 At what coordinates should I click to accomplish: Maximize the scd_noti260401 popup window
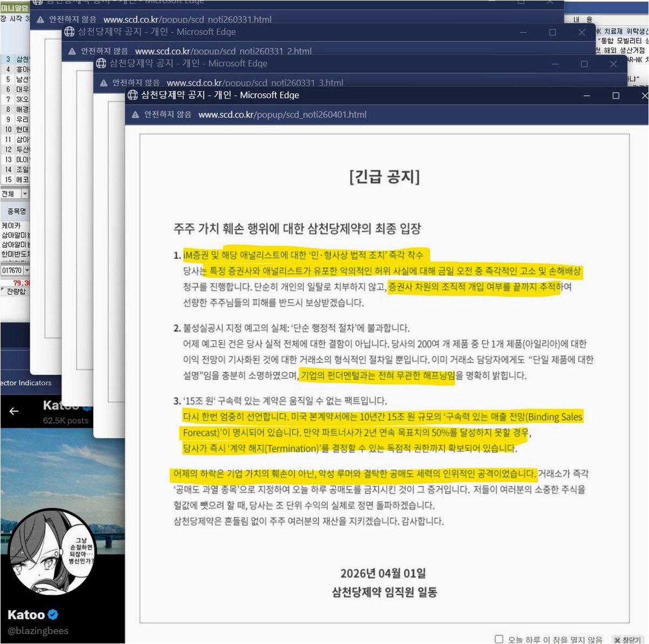(x=616, y=95)
